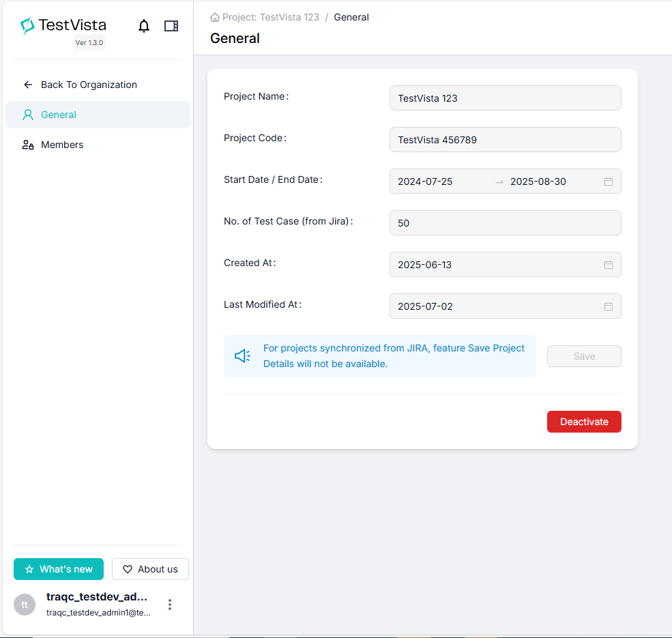Open About us
This screenshot has width=672, height=638.
pos(150,569)
